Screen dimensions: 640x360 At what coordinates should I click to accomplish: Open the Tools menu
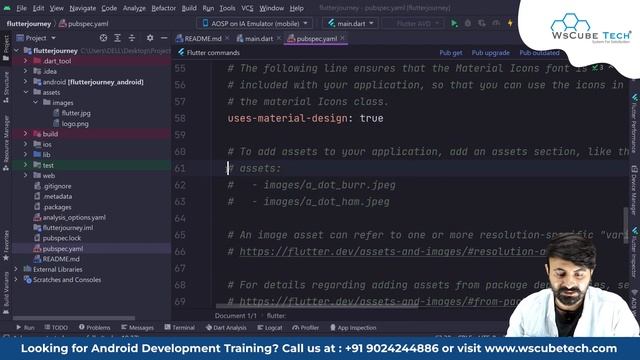pos(227,8)
